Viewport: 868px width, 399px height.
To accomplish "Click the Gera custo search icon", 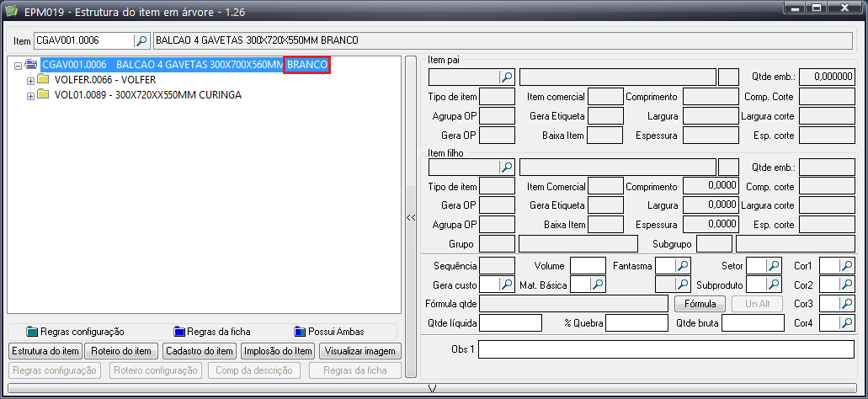I will coord(507,285).
